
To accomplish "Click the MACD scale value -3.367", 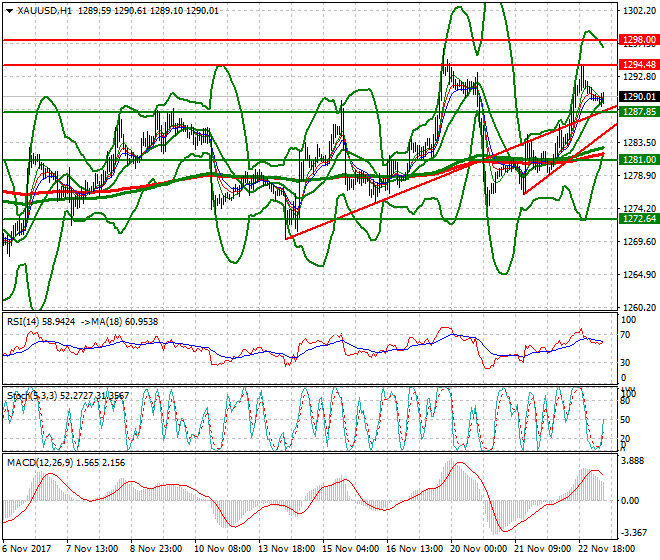I will click(x=634, y=533).
